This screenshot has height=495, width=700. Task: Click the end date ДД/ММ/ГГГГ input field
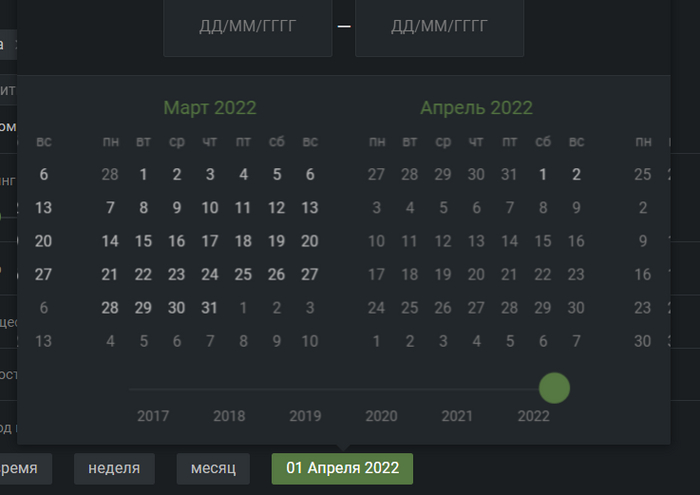pos(439,26)
